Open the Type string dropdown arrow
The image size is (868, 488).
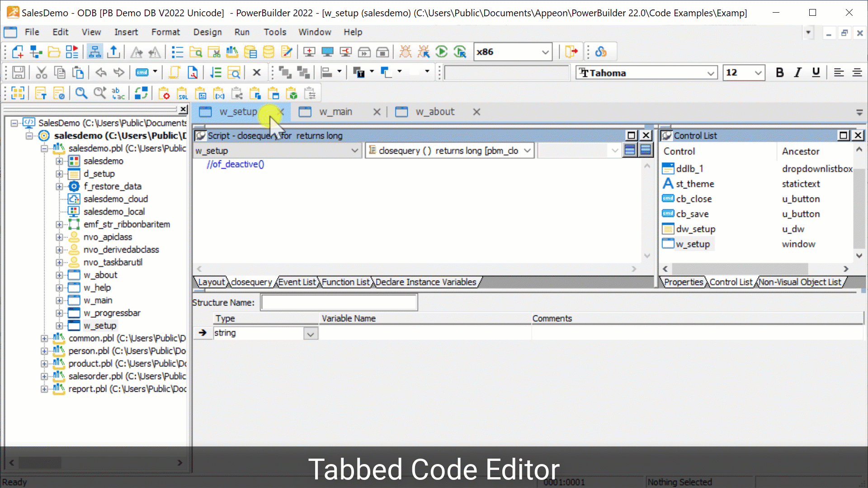click(x=311, y=334)
